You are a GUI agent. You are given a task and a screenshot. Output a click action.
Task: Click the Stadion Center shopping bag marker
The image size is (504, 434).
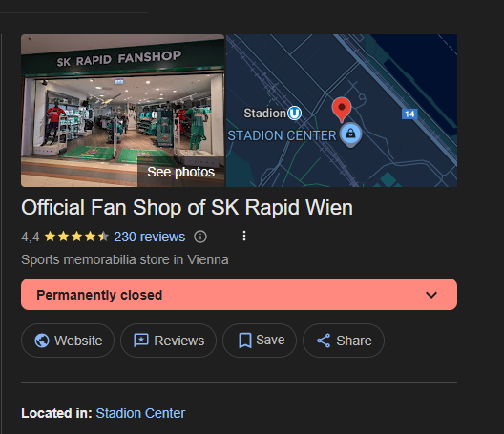click(x=350, y=134)
